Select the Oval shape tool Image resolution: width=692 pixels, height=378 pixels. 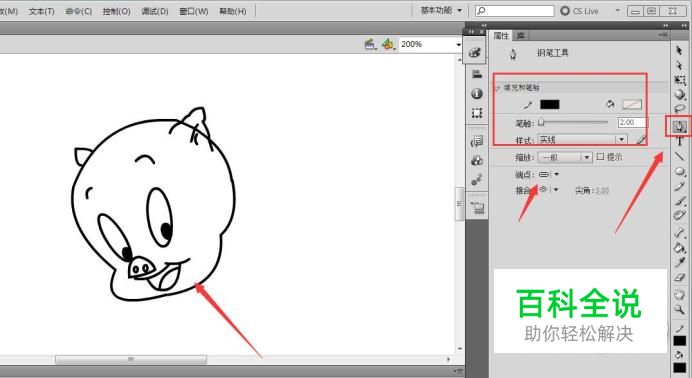[x=679, y=171]
